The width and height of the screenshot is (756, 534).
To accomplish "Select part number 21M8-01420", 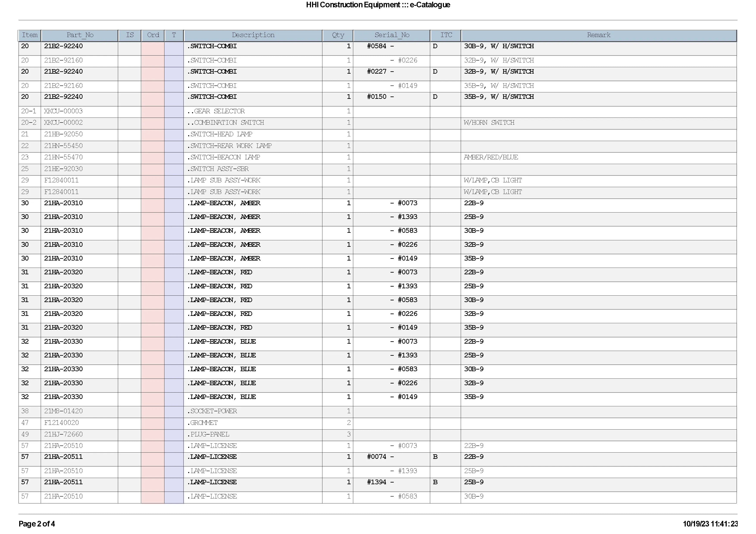I will [x=63, y=411].
